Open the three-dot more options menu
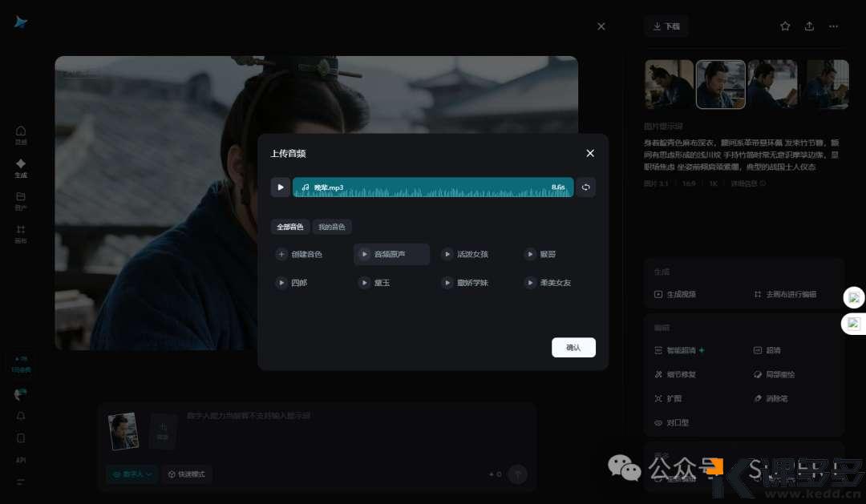The image size is (866, 504). click(833, 26)
